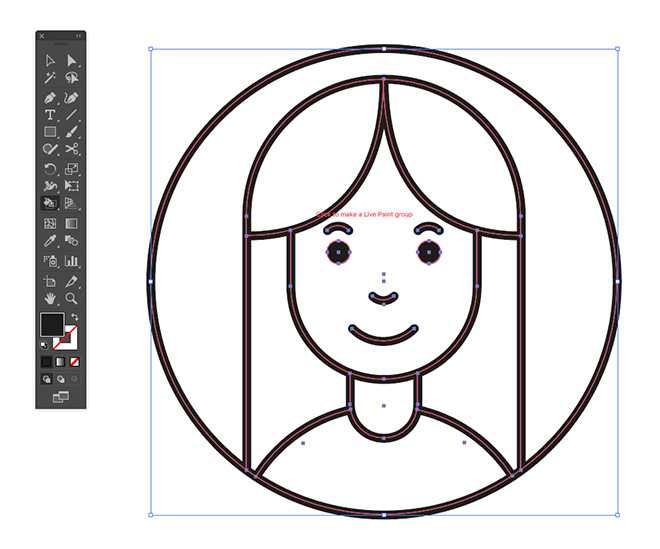Viewport: 660px width, 549px height.
Task: Apply Gradient mode button
Action: coord(61,362)
